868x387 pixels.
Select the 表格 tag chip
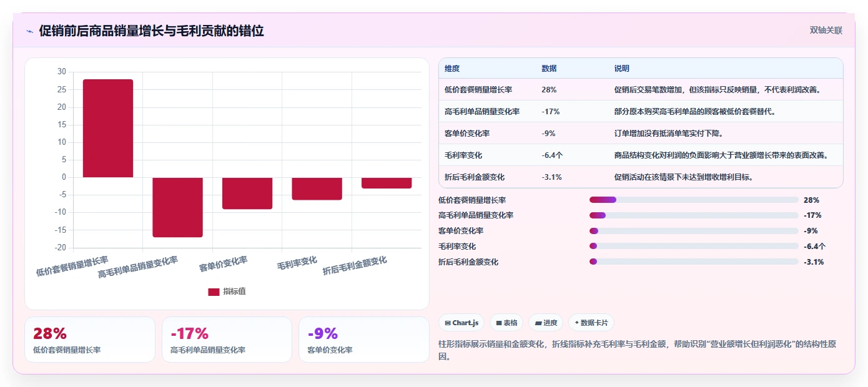click(x=506, y=323)
